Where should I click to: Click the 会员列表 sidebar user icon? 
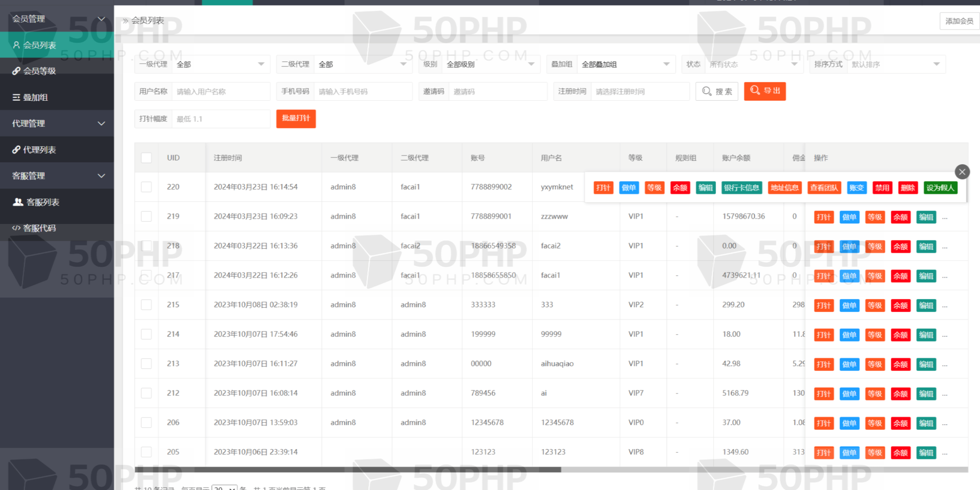pos(16,45)
